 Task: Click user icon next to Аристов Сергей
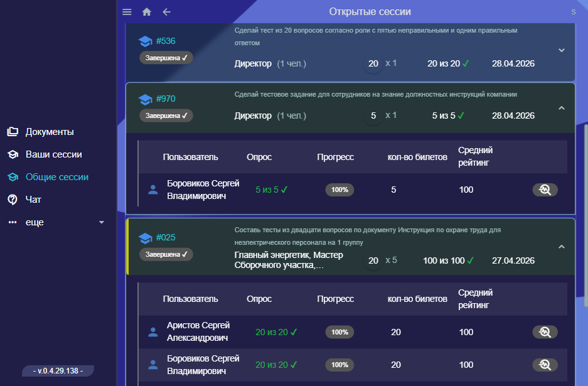pyautogui.click(x=153, y=332)
